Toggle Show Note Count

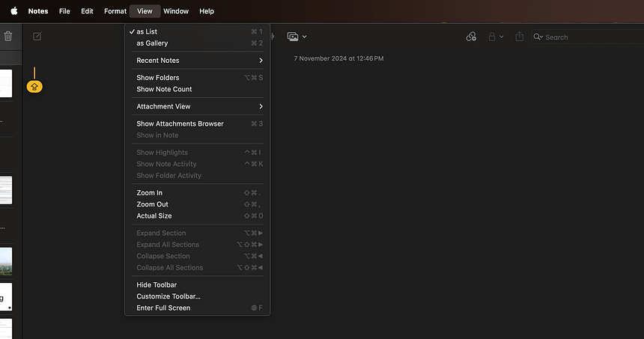(197, 89)
